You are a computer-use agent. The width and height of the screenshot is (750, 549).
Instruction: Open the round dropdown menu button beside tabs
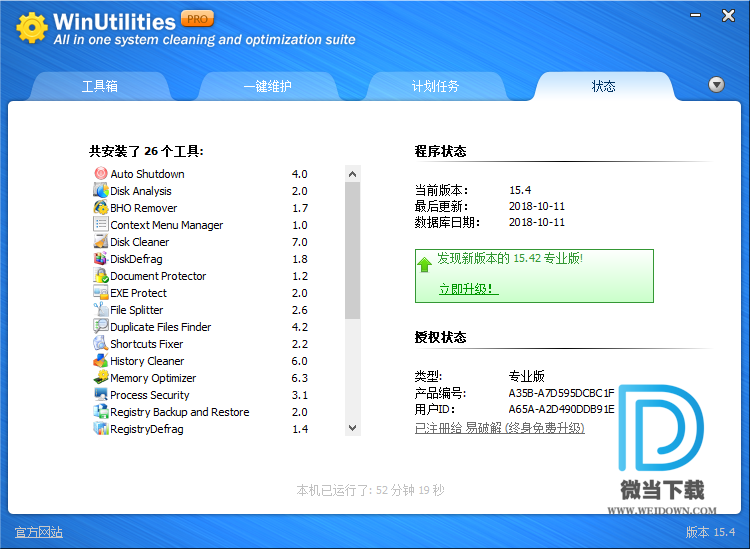click(x=716, y=85)
